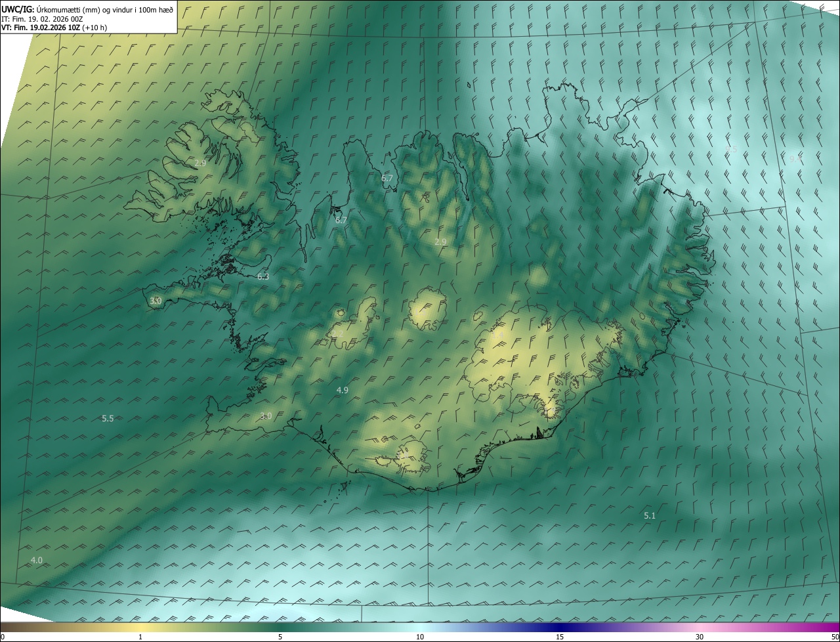This screenshot has height=642, width=840.
Task: Click the color scale tick label "10"
Action: point(420,637)
